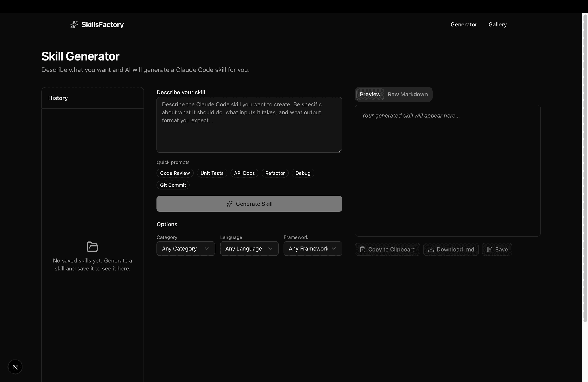Click the SkillsFactory sparkle logo icon
The height and width of the screenshot is (382, 588).
(x=74, y=24)
